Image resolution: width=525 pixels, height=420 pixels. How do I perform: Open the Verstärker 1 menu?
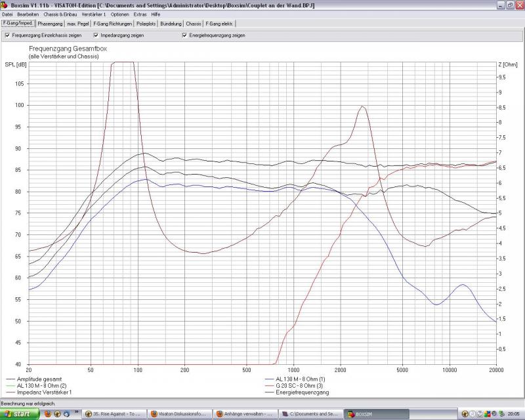[x=94, y=14]
